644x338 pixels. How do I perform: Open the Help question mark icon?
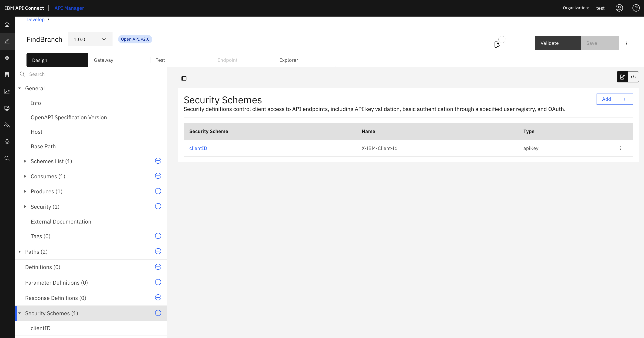[x=636, y=8]
